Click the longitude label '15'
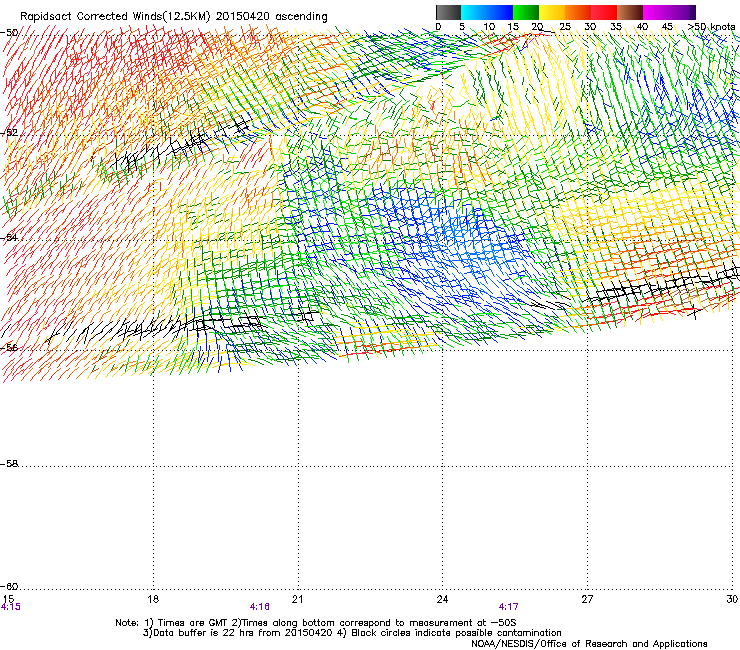Image resolution: width=740 pixels, height=650 pixels. click(8, 599)
